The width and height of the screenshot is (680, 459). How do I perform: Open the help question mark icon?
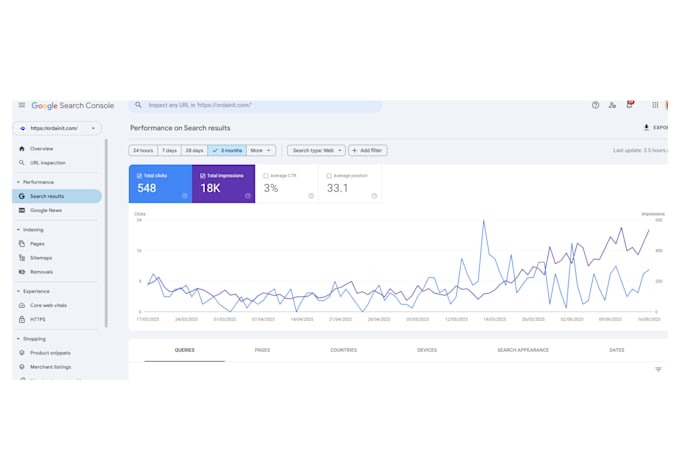[x=595, y=105]
